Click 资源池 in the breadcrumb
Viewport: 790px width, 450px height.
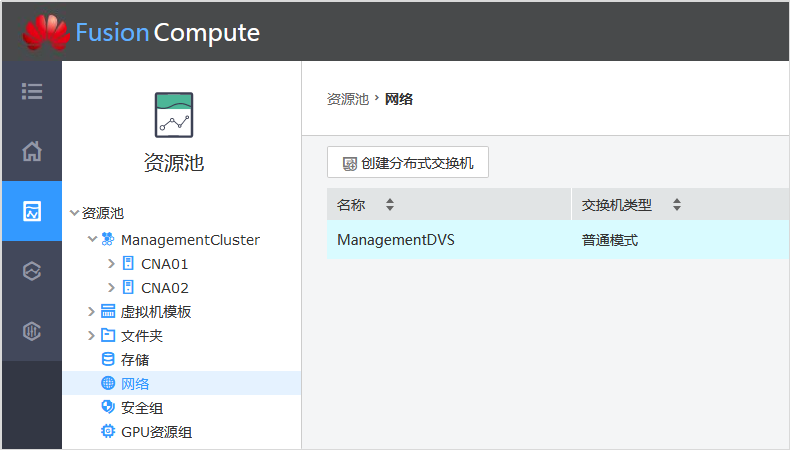coord(348,99)
